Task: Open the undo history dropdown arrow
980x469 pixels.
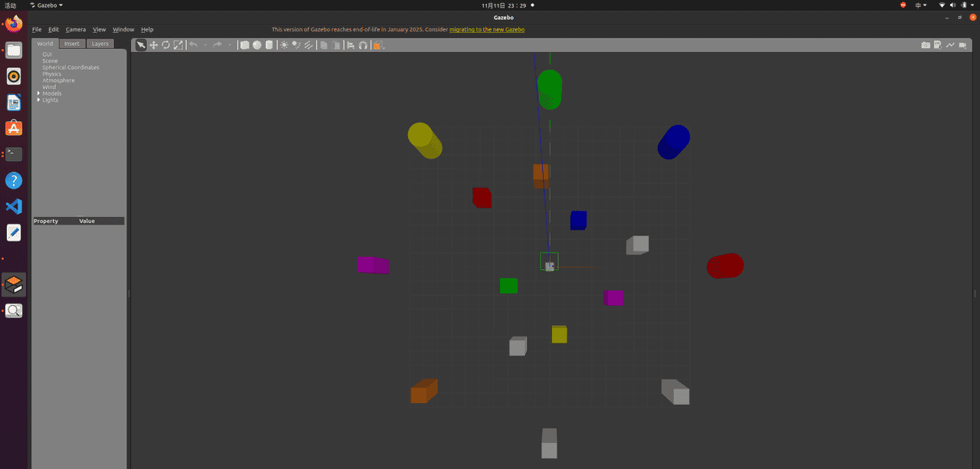Action: coord(205,45)
